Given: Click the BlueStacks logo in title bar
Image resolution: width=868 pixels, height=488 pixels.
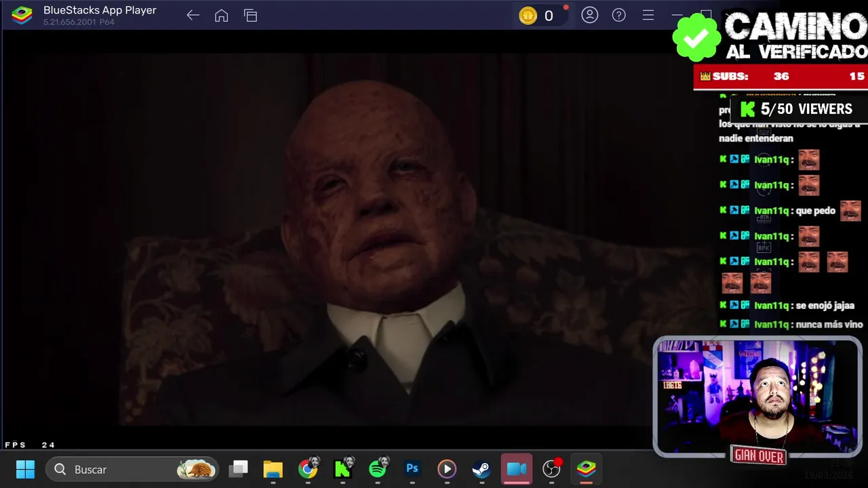Looking at the screenshot, I should coord(22,15).
